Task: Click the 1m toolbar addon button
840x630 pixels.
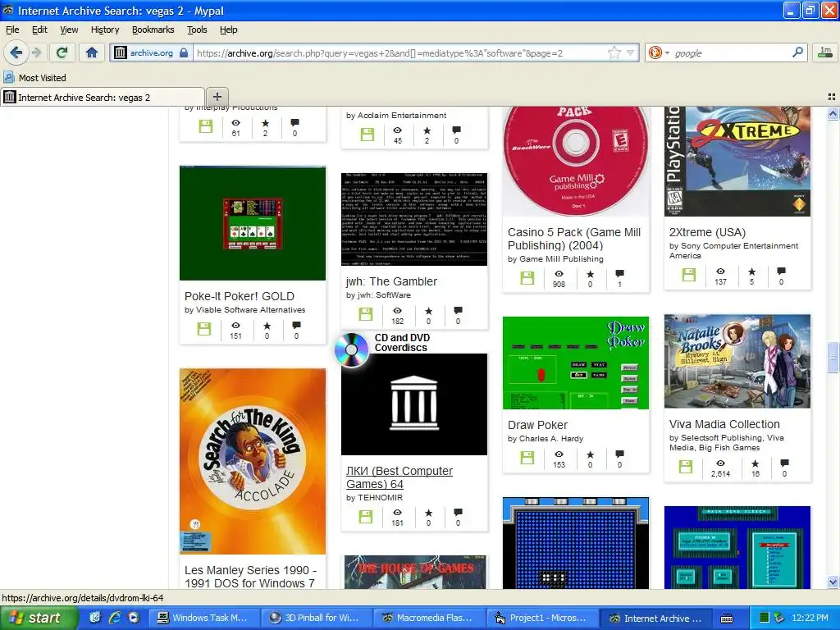Action: coord(825,52)
